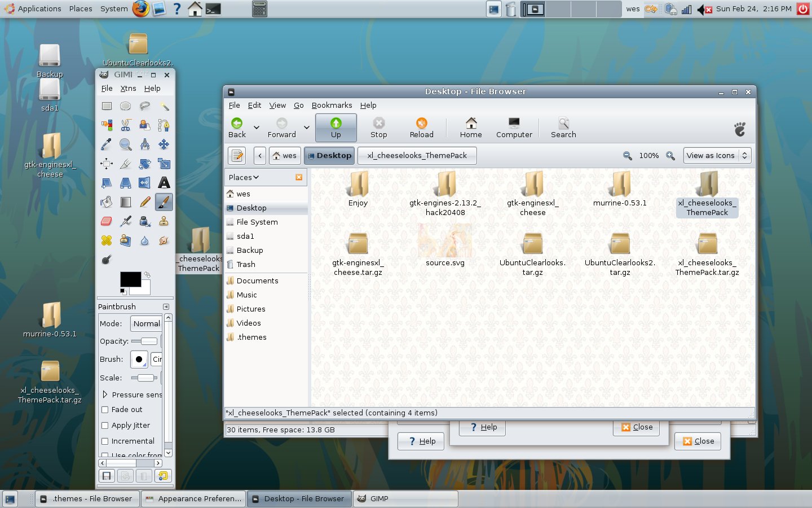Select the Scissors Select tool
Image resolution: width=812 pixels, height=508 pixels.
pyautogui.click(x=126, y=125)
